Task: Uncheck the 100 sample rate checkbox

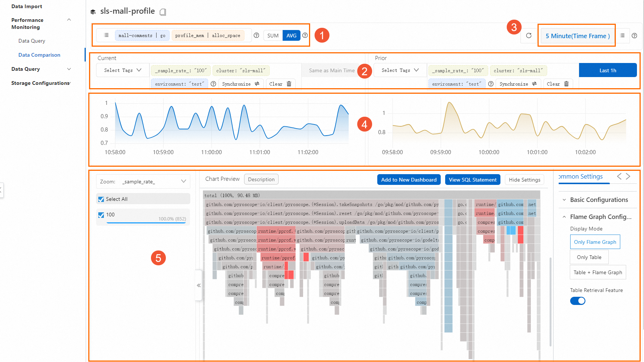Action: 101,215
